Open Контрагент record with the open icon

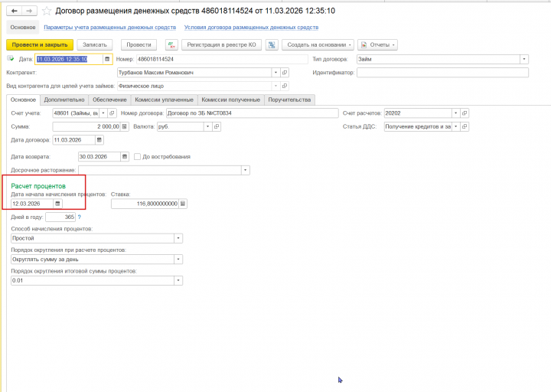tap(285, 73)
